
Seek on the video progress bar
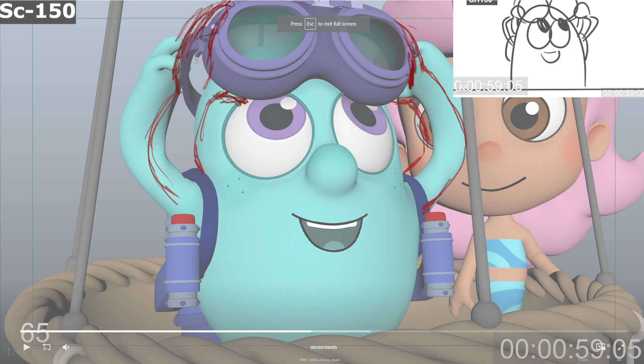(324, 331)
